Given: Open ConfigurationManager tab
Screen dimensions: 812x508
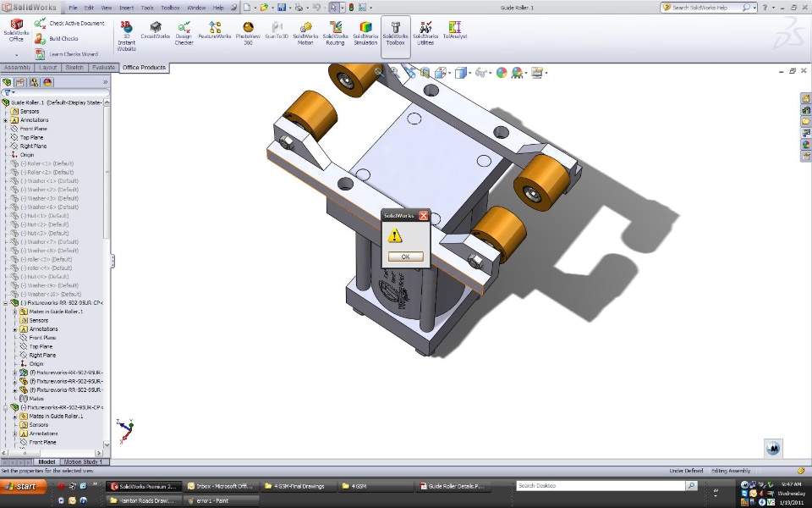Looking at the screenshot, I should click(34, 82).
